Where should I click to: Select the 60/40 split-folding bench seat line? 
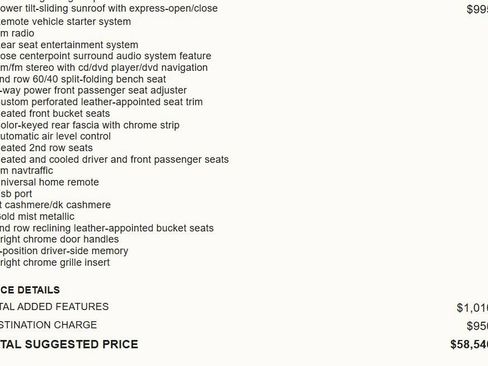click(x=83, y=79)
